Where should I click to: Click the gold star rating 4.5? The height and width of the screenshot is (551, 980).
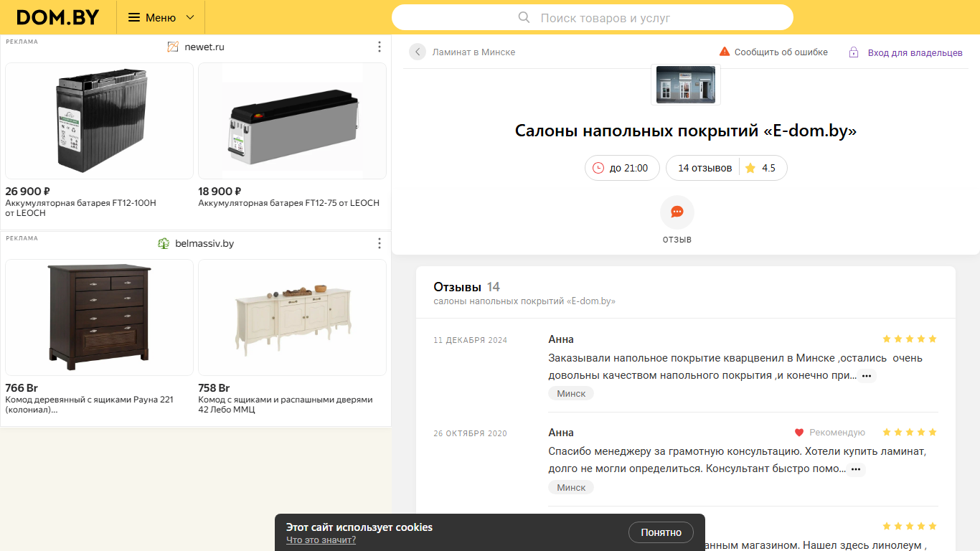point(760,168)
